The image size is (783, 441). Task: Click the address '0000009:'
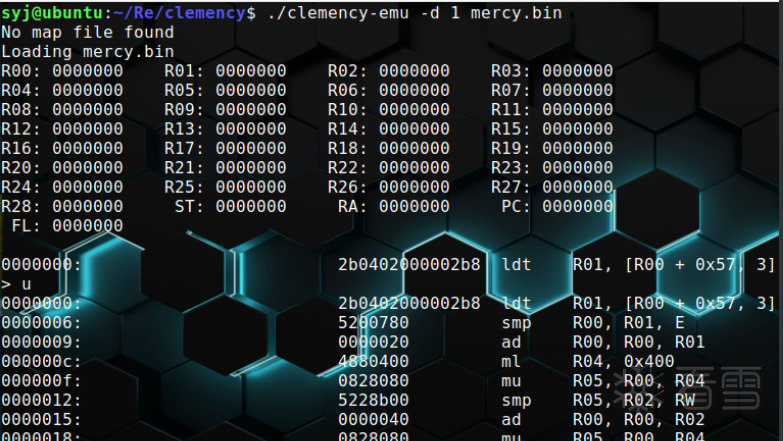pos(41,342)
